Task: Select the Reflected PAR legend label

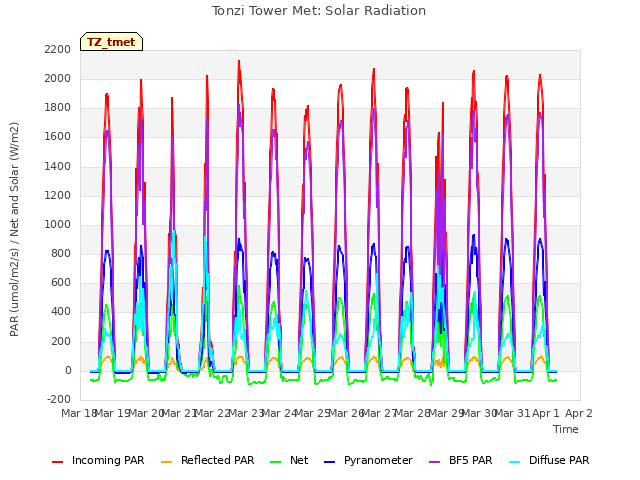Action: (218, 460)
